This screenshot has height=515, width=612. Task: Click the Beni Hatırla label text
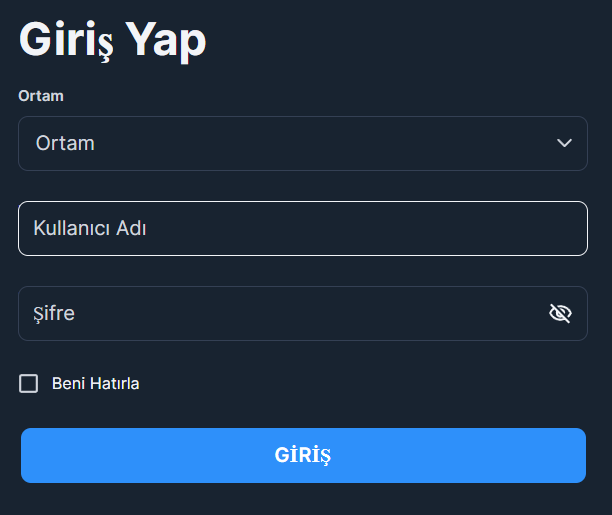tap(96, 383)
